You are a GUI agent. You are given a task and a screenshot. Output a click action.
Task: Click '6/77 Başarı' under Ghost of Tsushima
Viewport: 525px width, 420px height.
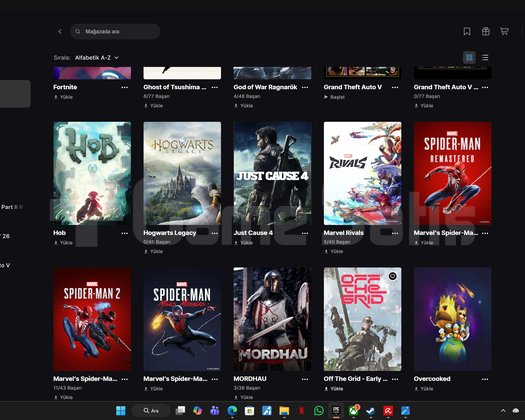[157, 96]
